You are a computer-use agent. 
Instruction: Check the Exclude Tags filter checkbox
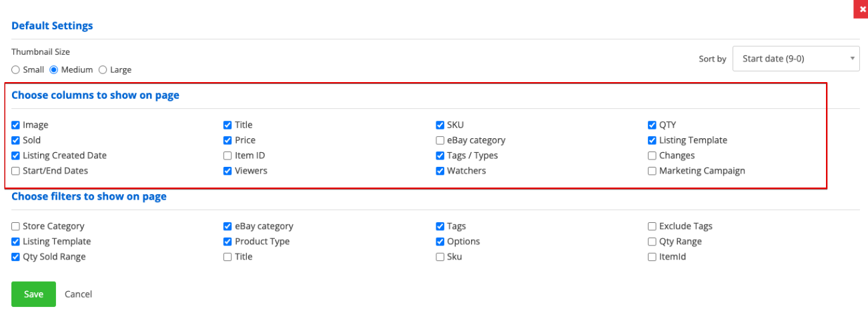coord(653,226)
